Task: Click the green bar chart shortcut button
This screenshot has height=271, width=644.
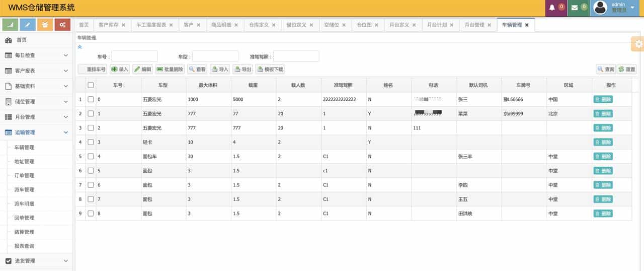Action: (x=11, y=25)
